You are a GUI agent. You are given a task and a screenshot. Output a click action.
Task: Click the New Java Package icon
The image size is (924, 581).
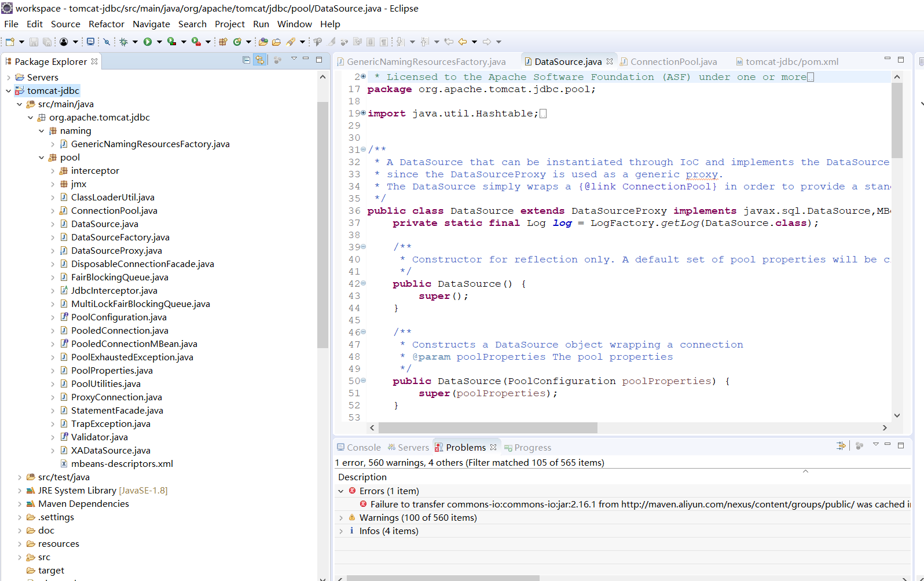pos(223,42)
